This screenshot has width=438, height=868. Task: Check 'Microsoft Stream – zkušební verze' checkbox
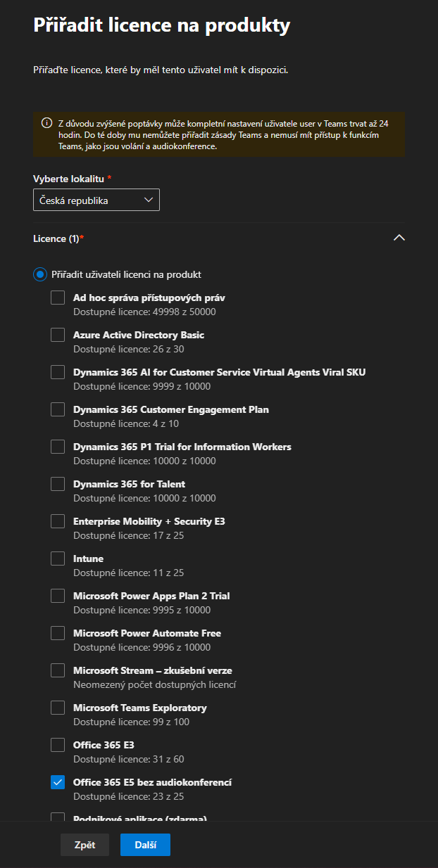point(58,670)
